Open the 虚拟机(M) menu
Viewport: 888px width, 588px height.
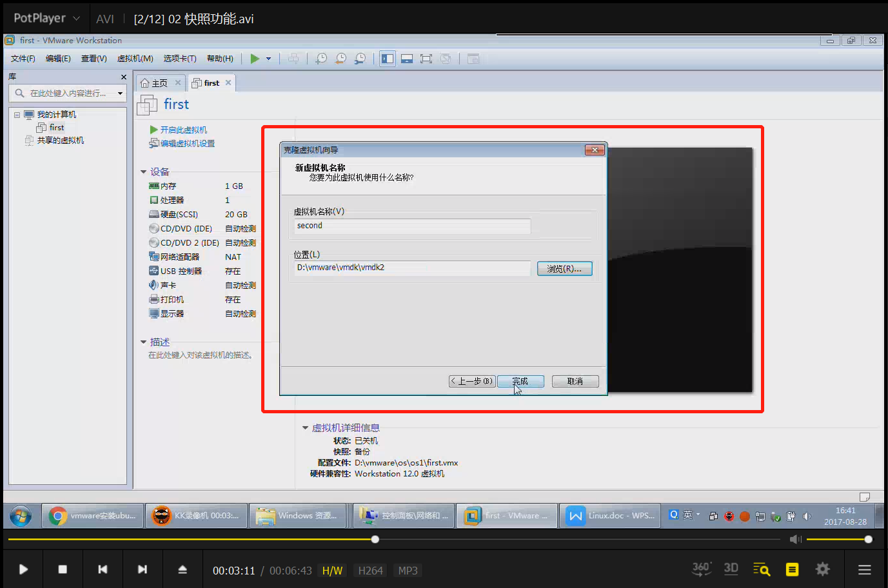click(135, 59)
